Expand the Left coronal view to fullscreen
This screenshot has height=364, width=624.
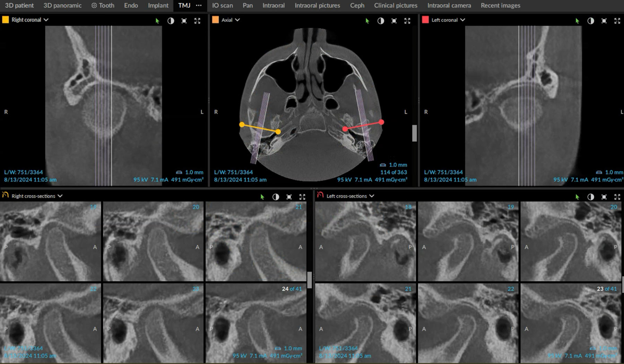[x=617, y=20]
